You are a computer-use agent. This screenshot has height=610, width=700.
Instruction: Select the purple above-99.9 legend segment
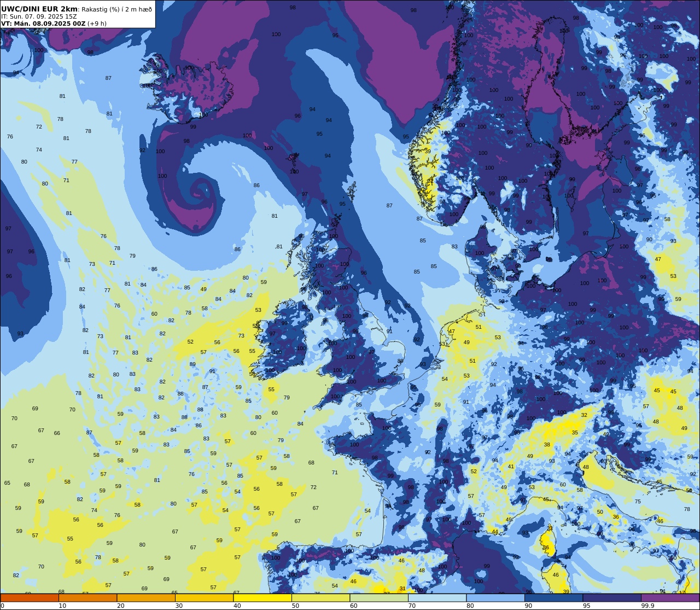coord(670,598)
